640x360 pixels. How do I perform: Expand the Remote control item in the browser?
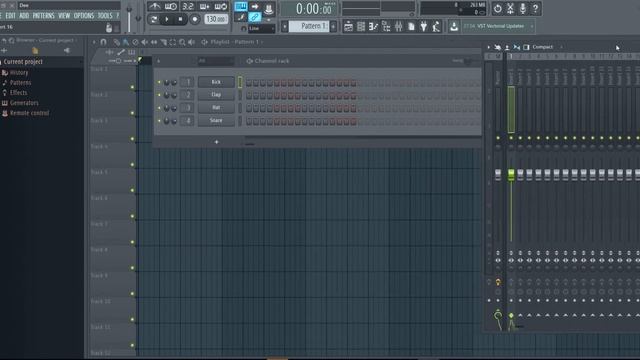click(x=29, y=113)
